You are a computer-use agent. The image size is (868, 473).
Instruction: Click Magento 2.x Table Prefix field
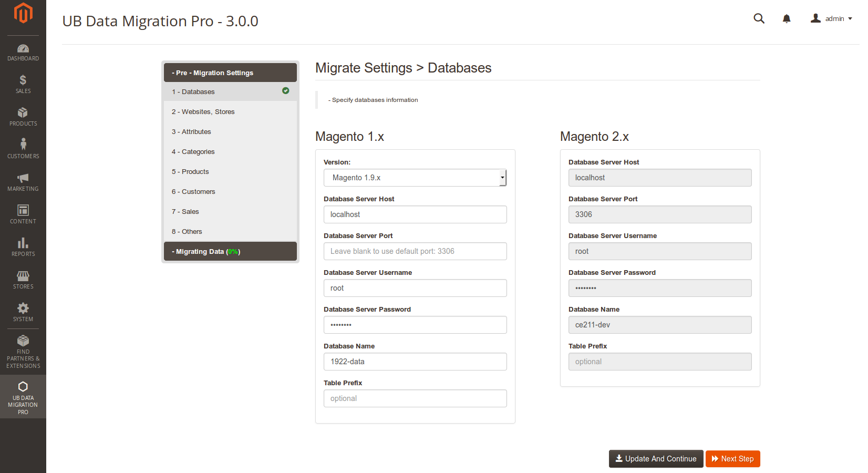(660, 362)
